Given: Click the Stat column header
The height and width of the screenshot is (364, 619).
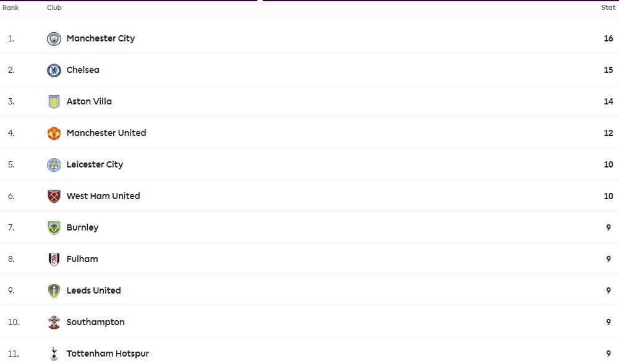Looking at the screenshot, I should [x=608, y=7].
